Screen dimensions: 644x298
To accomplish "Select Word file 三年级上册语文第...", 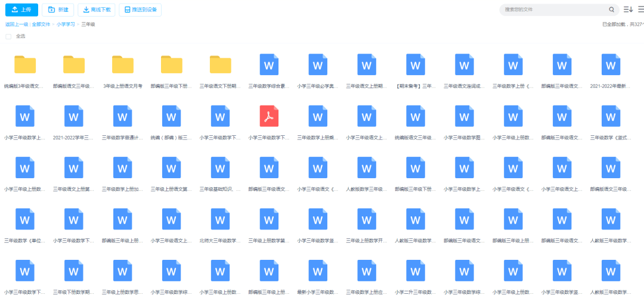I will pyautogui.click(x=172, y=167).
